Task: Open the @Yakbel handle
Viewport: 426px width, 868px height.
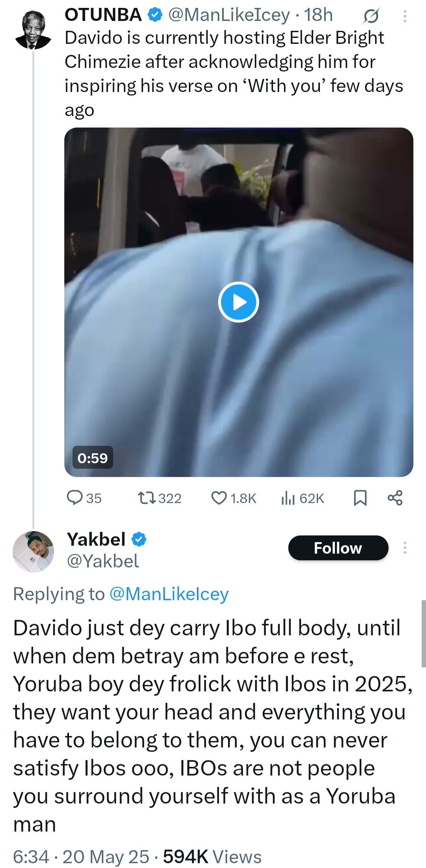Action: tap(103, 561)
